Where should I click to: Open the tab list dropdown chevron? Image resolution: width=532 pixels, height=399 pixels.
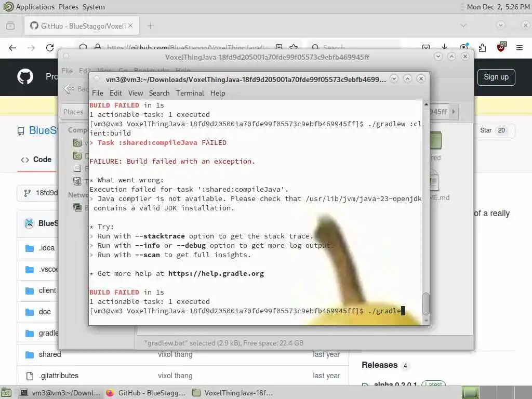pos(463,25)
